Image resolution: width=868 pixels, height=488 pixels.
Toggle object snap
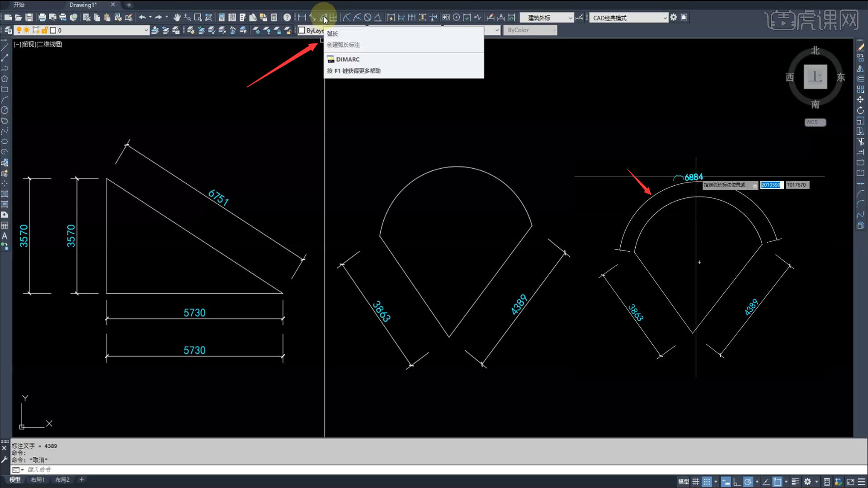(777, 482)
